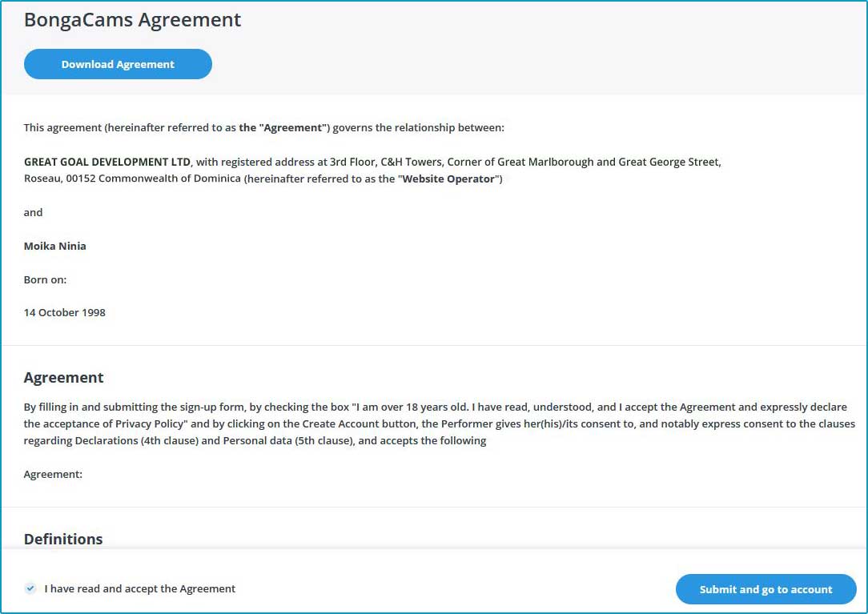
Task: Click the 'and' connector text between parties
Action: [x=33, y=212]
